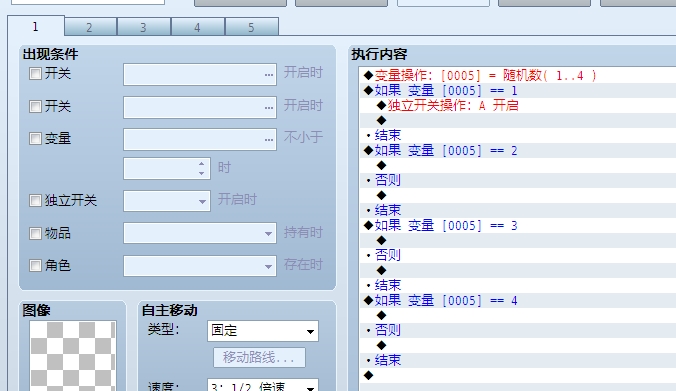The image size is (676, 391).
Task: Tick the 角色 condition checkbox
Action: (x=35, y=265)
